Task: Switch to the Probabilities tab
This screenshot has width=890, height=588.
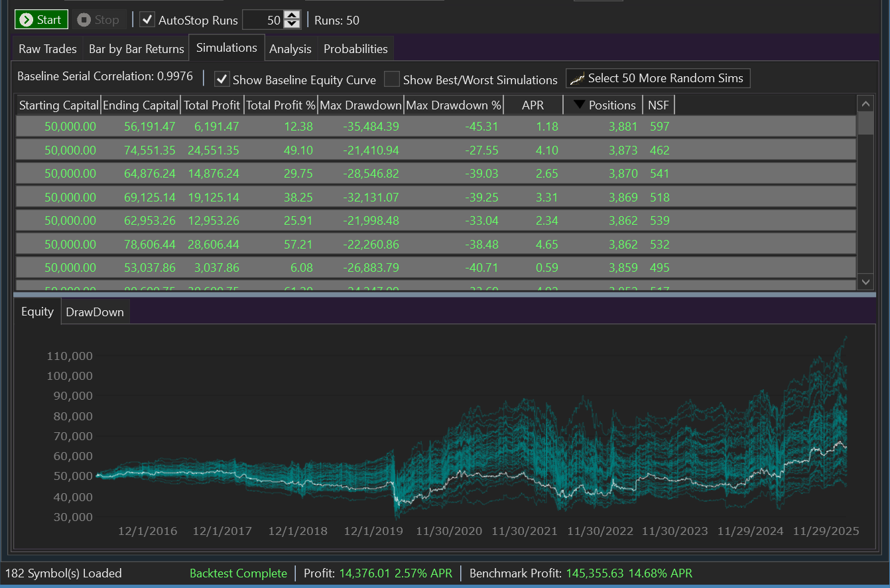Action: tap(355, 49)
